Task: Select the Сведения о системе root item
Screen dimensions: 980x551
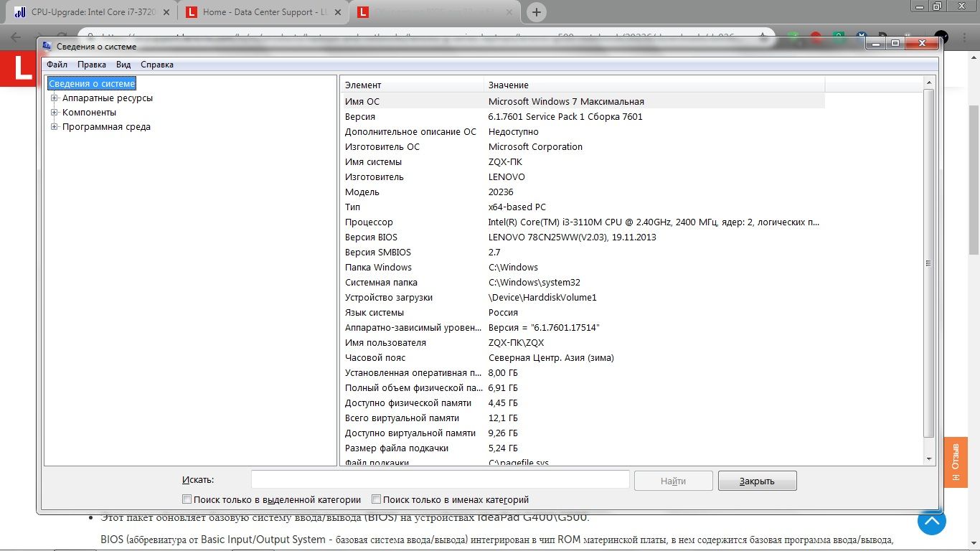Action: click(92, 84)
